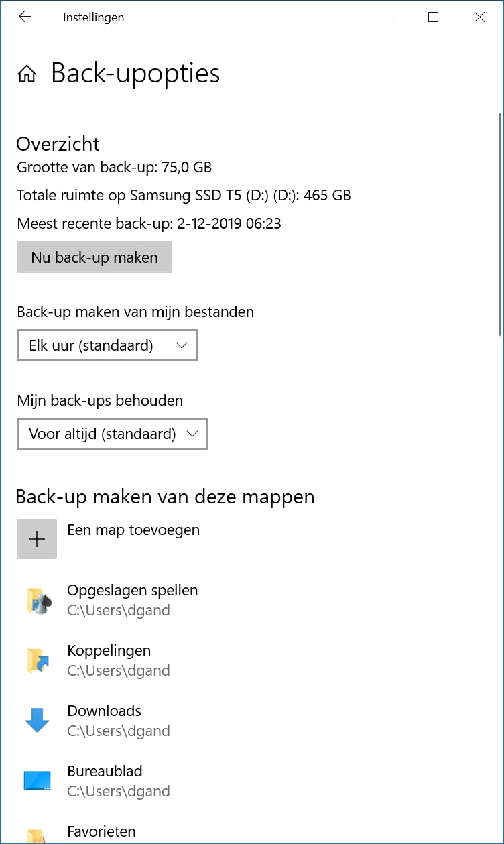Select the Koppelingen folder icon

(37, 660)
